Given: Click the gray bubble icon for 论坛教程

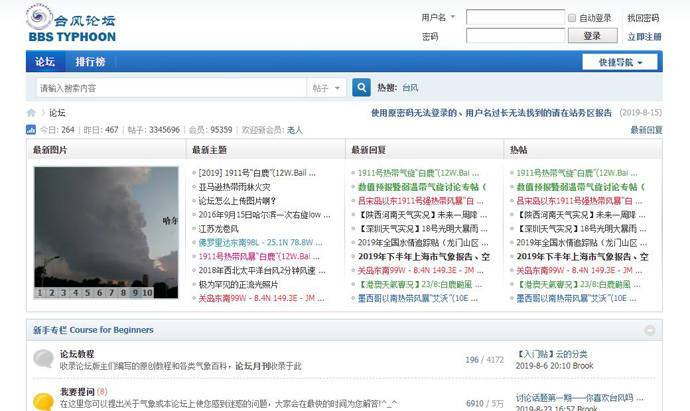Looking at the screenshot, I should point(44,359).
